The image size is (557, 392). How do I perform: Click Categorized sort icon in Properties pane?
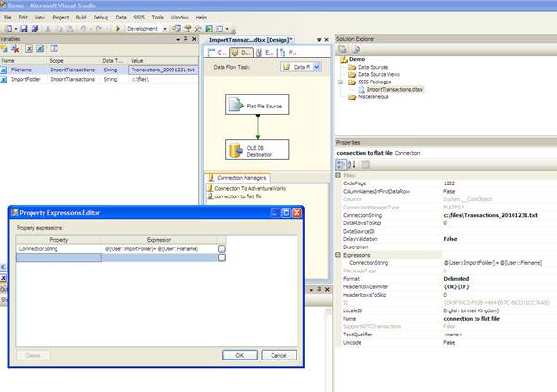coord(340,164)
